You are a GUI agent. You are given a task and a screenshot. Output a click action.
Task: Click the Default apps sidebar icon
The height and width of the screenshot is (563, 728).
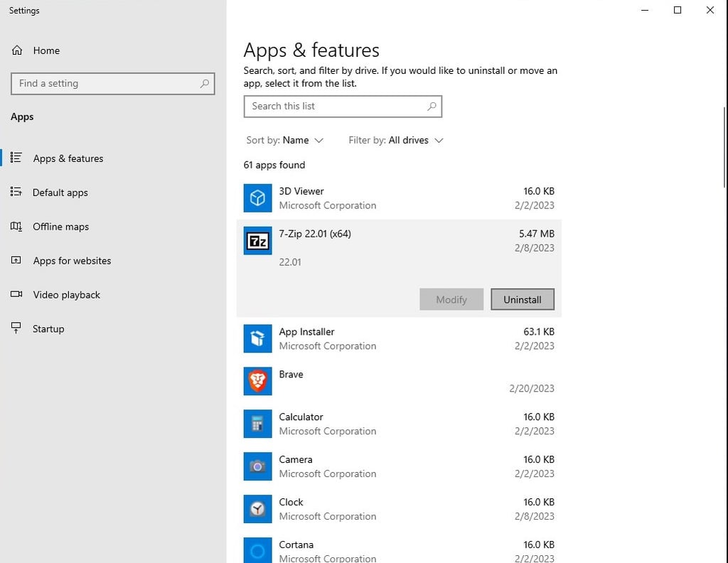16,192
